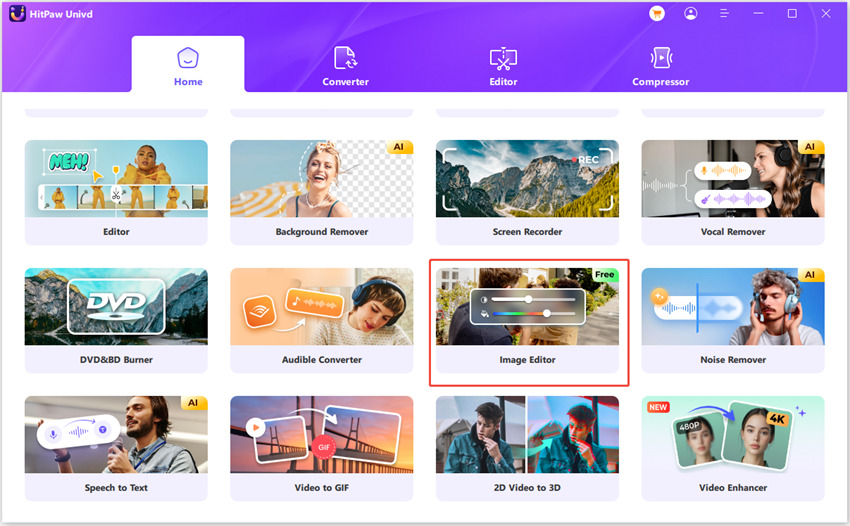The image size is (850, 526).
Task: Open the Noise Remover card thumbnail
Action: [x=733, y=306]
